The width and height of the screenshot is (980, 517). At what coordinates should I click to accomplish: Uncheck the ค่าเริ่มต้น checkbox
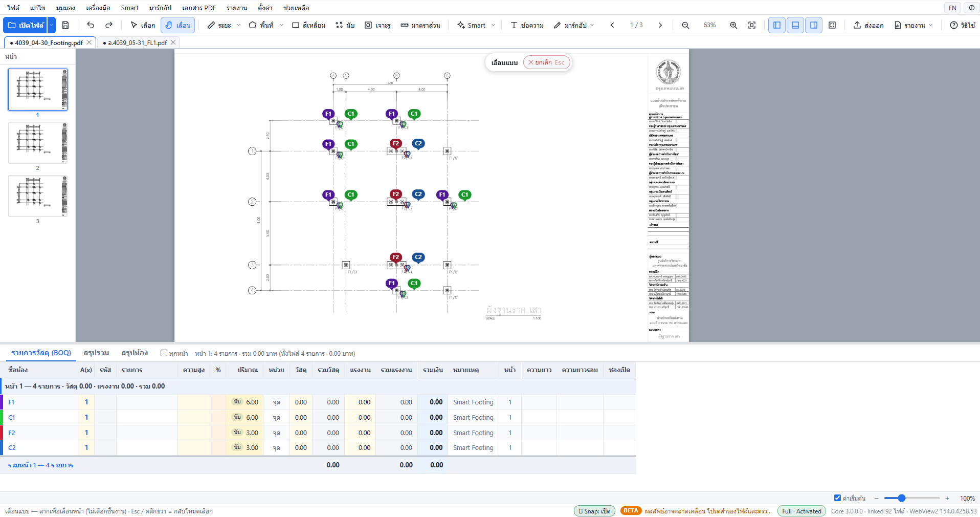point(837,498)
